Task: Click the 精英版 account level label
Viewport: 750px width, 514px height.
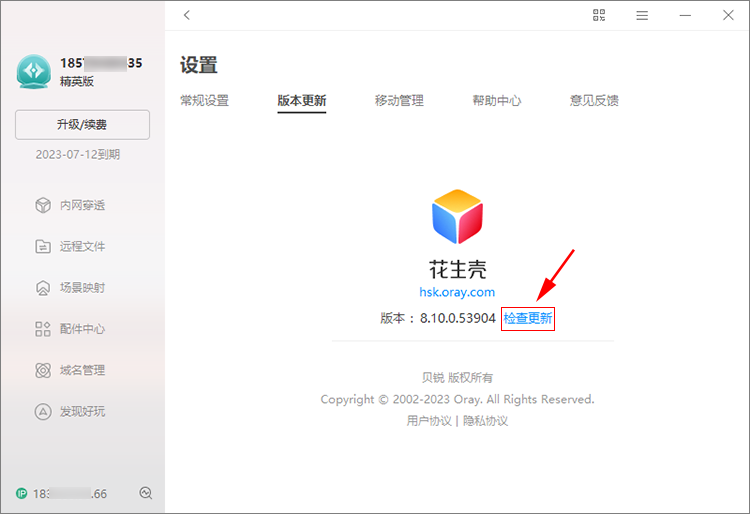Action: [x=77, y=82]
